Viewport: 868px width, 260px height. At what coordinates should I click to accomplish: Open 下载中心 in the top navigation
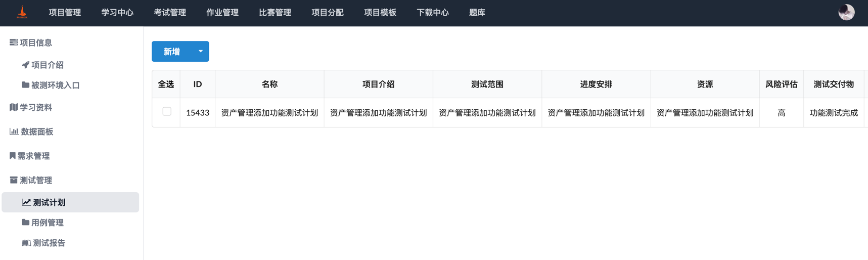[x=433, y=13]
